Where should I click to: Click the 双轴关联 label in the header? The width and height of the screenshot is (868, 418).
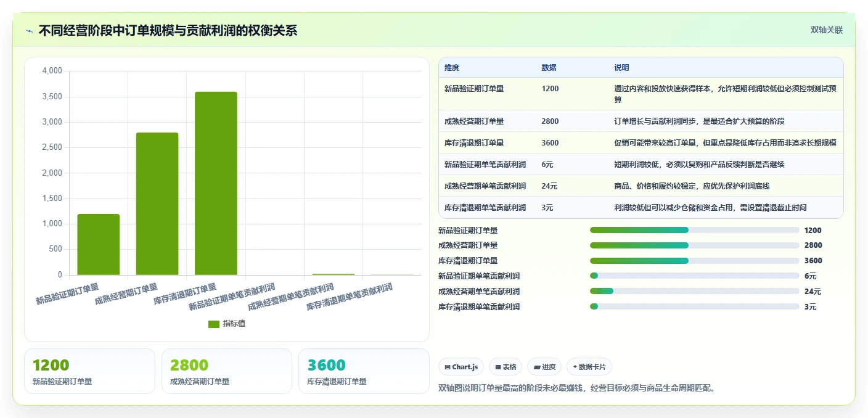click(826, 30)
